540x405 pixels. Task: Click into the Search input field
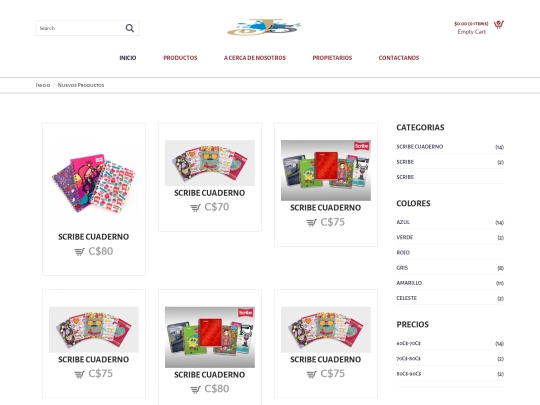coord(80,28)
